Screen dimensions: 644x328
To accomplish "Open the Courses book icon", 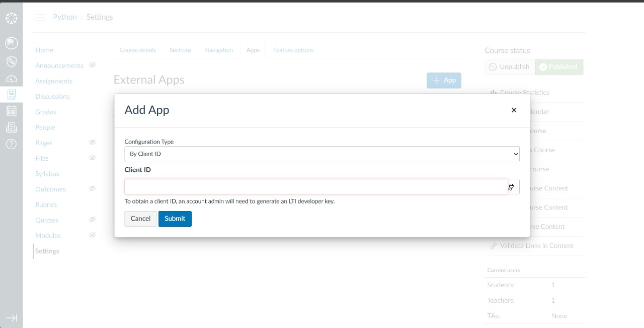I will coord(11,94).
